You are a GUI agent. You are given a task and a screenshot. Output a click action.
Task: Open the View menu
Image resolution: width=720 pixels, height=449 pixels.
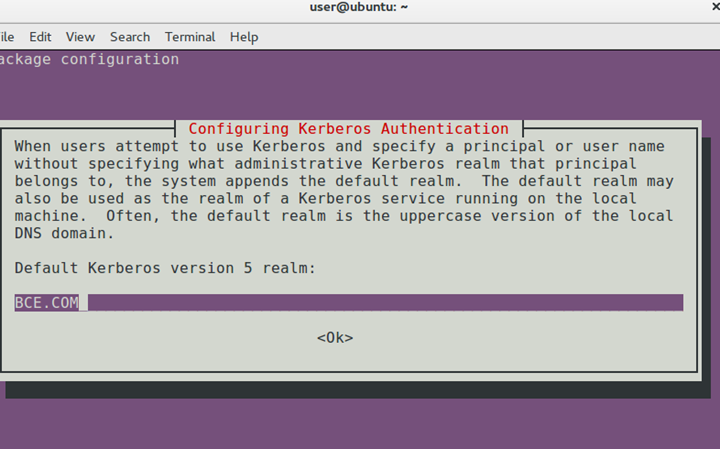[x=80, y=37]
